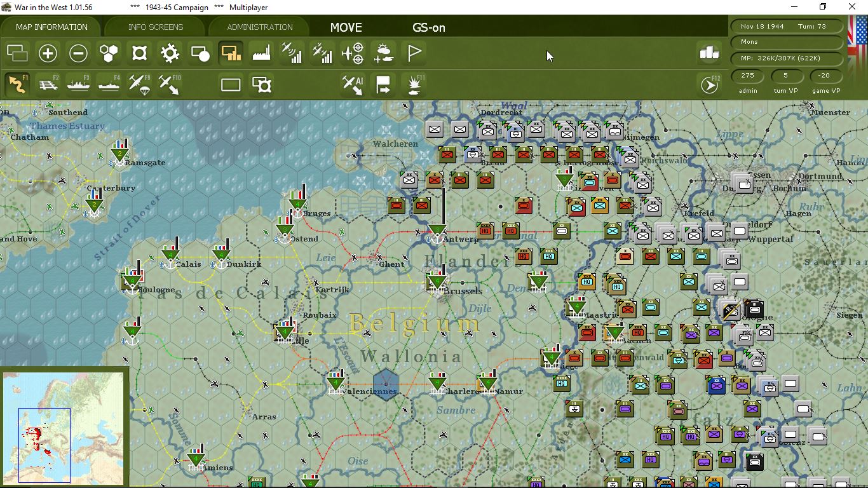Select the Canterbury depot marker
This screenshot has height=488, width=868.
point(94,203)
